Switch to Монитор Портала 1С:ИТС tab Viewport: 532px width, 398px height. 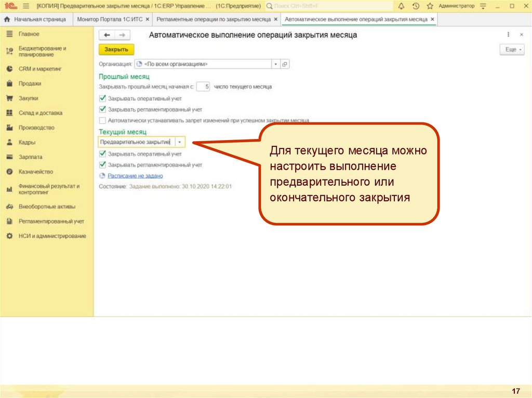[109, 19]
